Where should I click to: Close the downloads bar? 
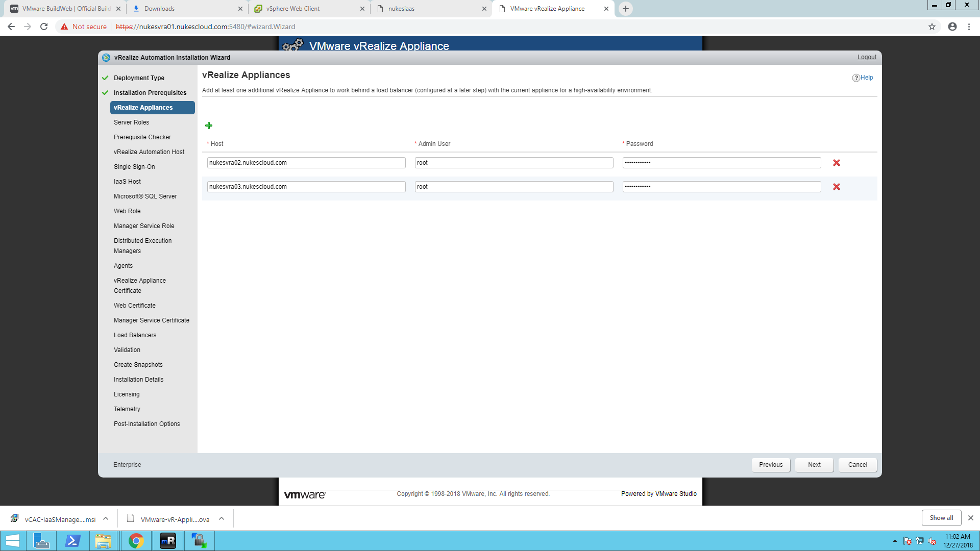(971, 518)
